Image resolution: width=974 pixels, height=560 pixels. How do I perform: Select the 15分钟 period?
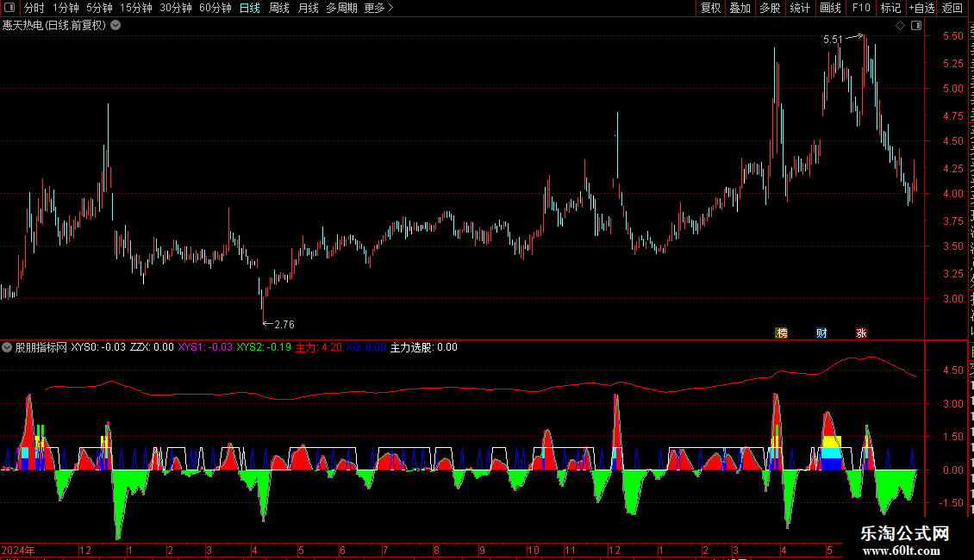pyautogui.click(x=136, y=8)
